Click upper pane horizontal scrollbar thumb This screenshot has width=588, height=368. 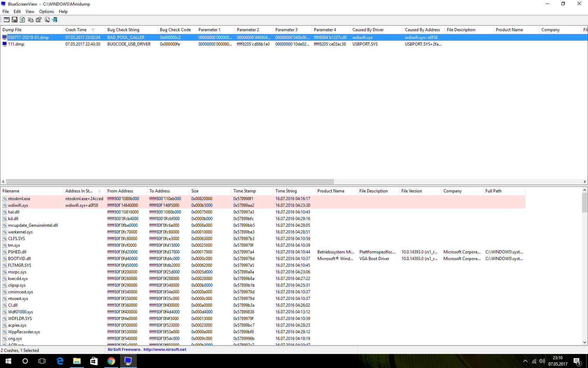click(x=170, y=182)
